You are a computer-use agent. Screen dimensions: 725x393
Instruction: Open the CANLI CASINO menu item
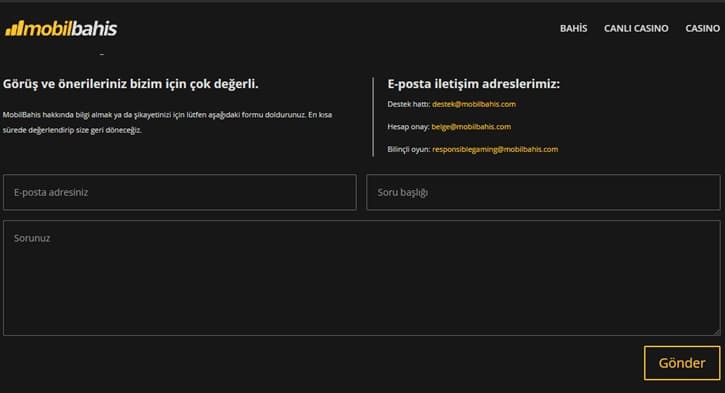[x=636, y=28]
